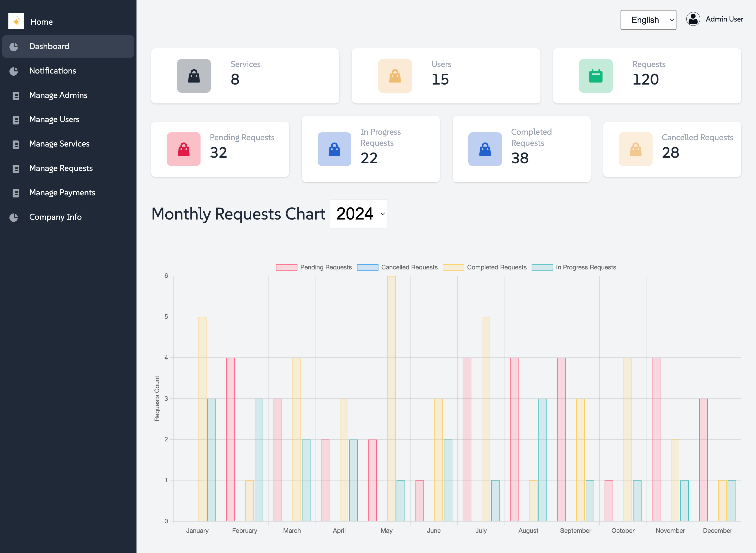The height and width of the screenshot is (553, 756).
Task: Click the gray Services bag icon
Action: click(x=194, y=76)
